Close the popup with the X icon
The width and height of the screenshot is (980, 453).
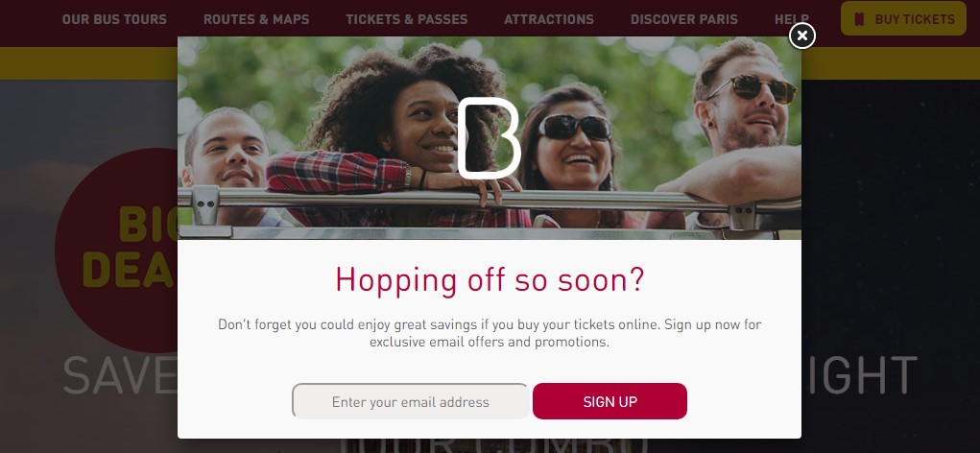click(801, 36)
